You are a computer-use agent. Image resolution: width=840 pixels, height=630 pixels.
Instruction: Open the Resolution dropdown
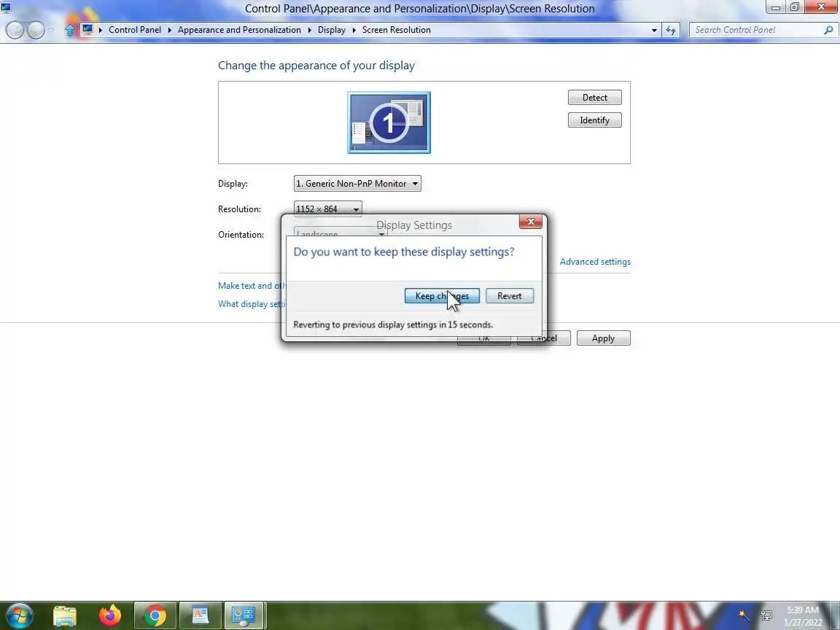pos(328,209)
